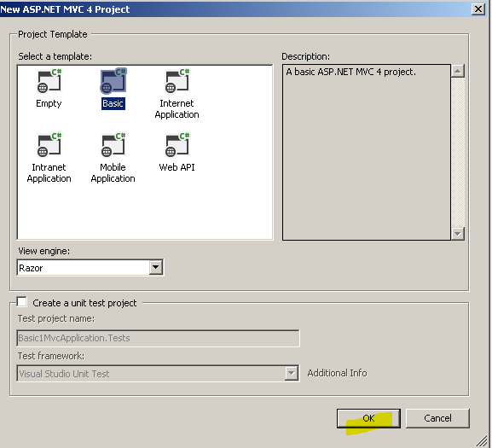Click the 'Empty' template label
492x448 pixels.
coord(49,103)
